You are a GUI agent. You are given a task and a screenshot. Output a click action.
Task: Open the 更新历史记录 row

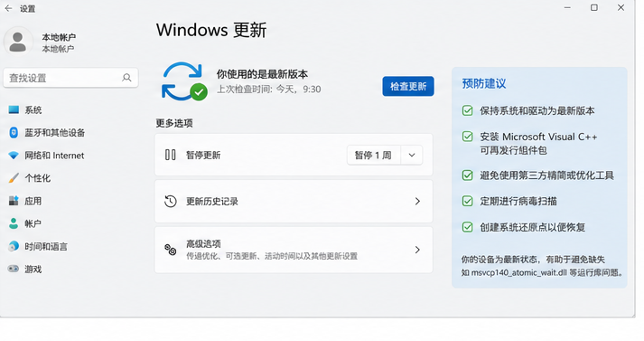(294, 201)
